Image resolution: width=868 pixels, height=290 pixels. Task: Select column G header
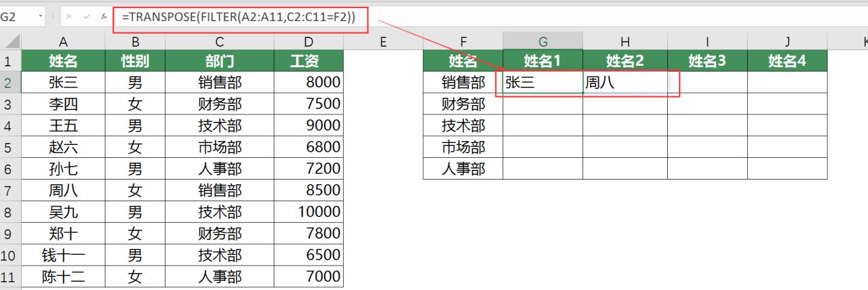[542, 42]
